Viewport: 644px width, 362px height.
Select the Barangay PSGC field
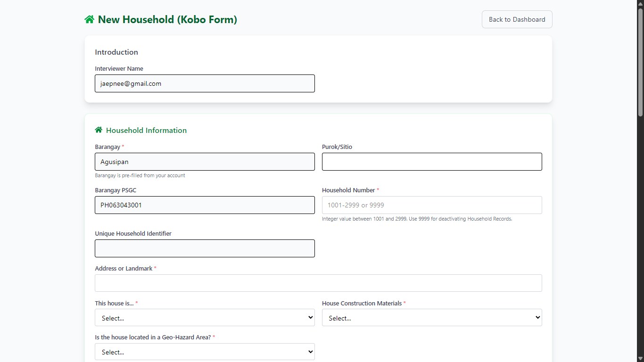pos(205,205)
